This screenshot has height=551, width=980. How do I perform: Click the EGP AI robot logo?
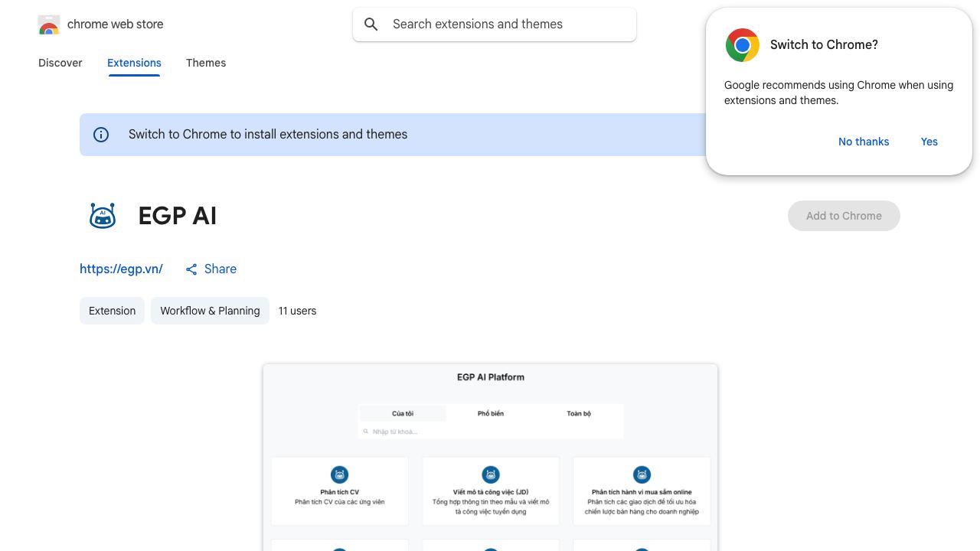(x=103, y=216)
